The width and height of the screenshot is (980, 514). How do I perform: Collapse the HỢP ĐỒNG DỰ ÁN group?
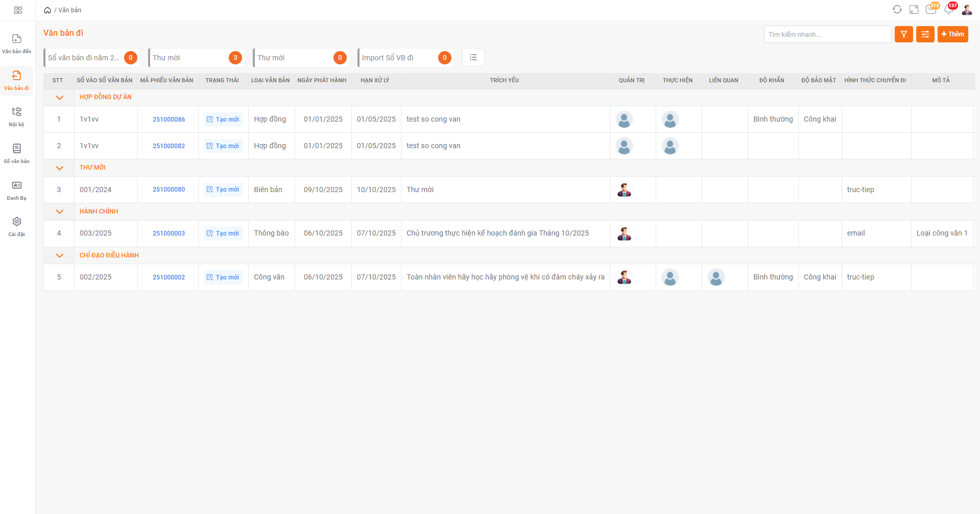59,98
